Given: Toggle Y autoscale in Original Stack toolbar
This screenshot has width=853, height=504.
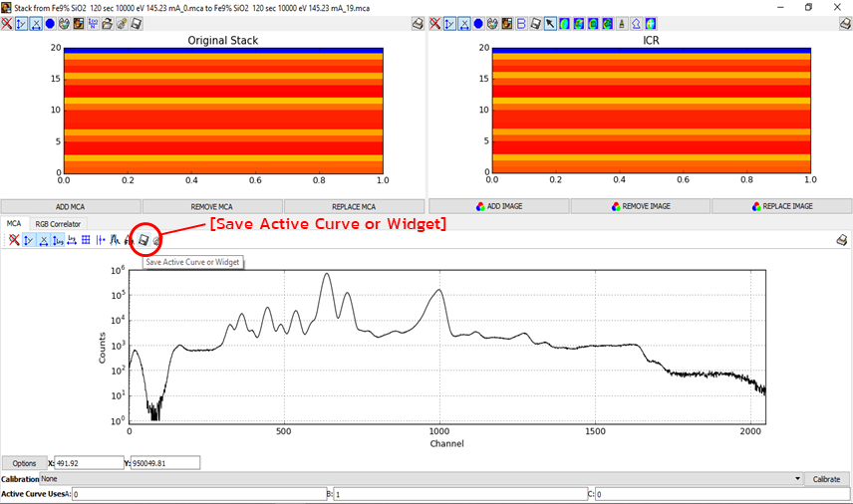Looking at the screenshot, I should click(21, 24).
